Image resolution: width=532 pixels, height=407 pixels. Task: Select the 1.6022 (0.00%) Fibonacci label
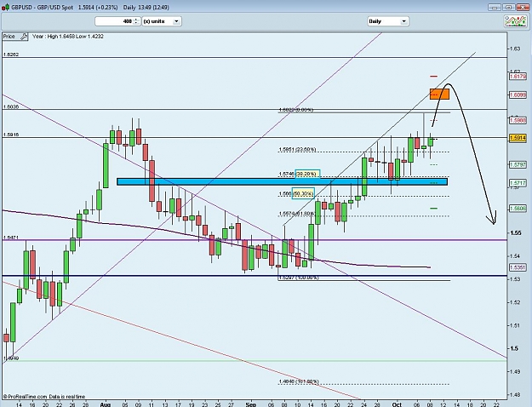296,110
